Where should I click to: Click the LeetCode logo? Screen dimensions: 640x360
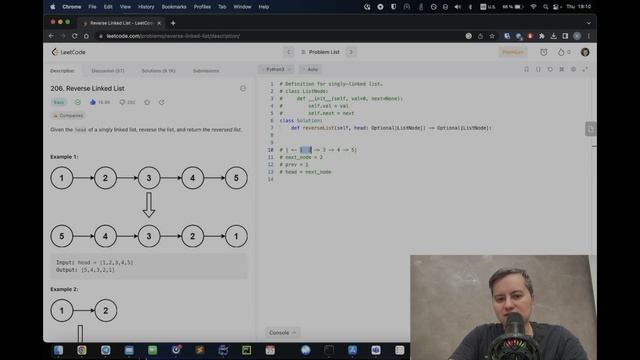[x=69, y=52]
